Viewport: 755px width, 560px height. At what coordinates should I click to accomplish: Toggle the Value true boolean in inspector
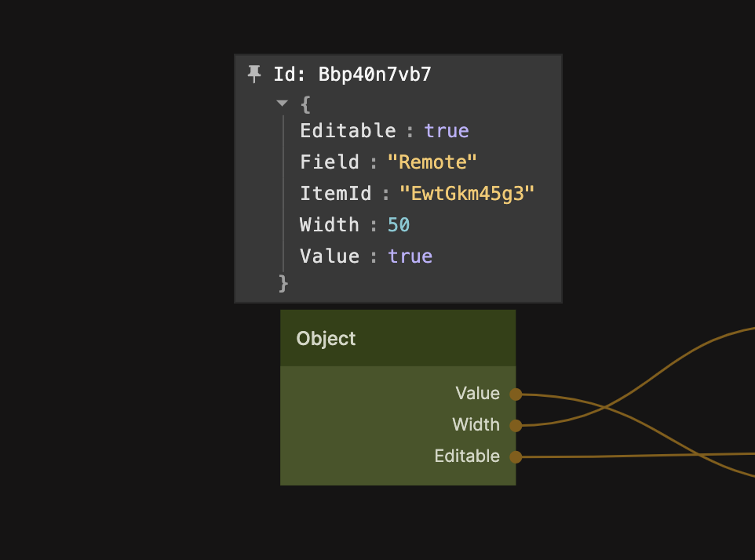[410, 256]
